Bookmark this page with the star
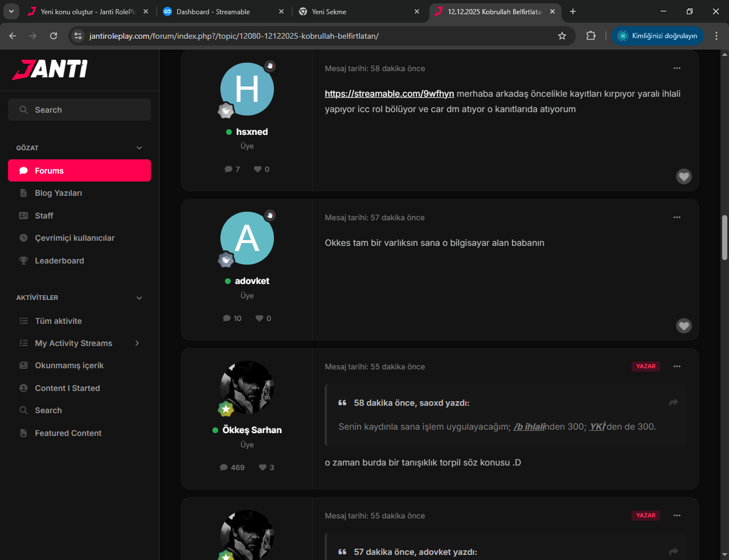Image resolution: width=729 pixels, height=560 pixels. [x=562, y=36]
